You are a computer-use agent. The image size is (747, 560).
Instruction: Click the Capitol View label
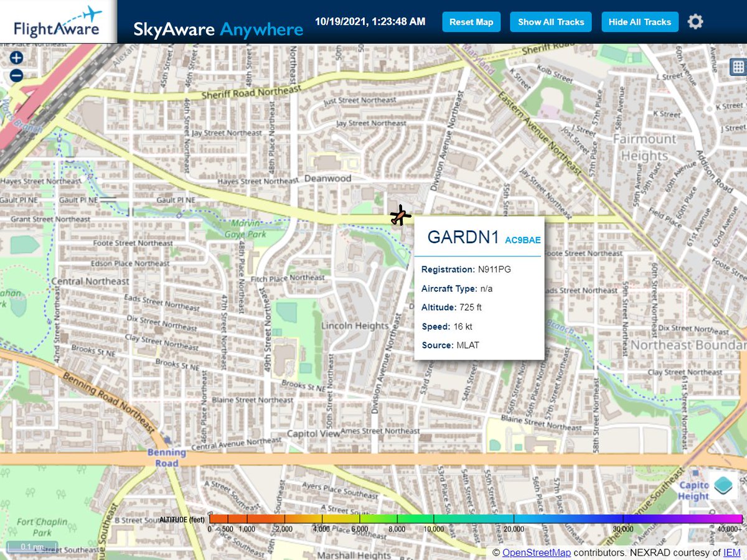tap(313, 433)
